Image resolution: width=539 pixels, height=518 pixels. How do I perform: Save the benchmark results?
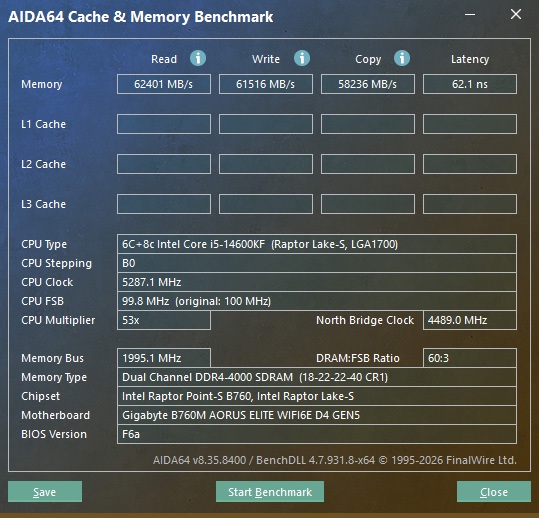[45, 492]
